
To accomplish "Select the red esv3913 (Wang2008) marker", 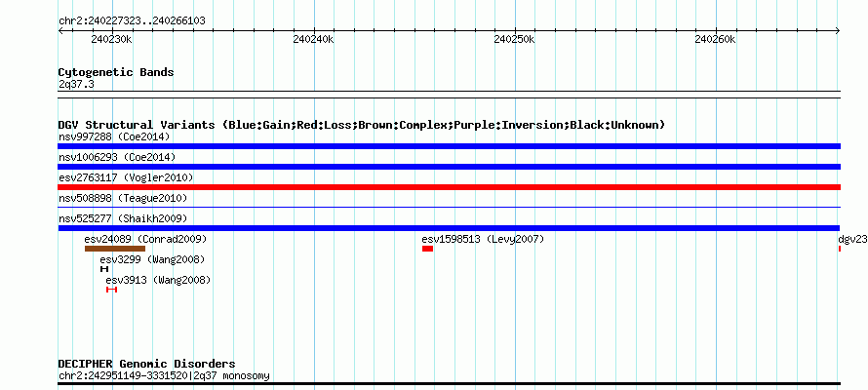I will click(112, 290).
